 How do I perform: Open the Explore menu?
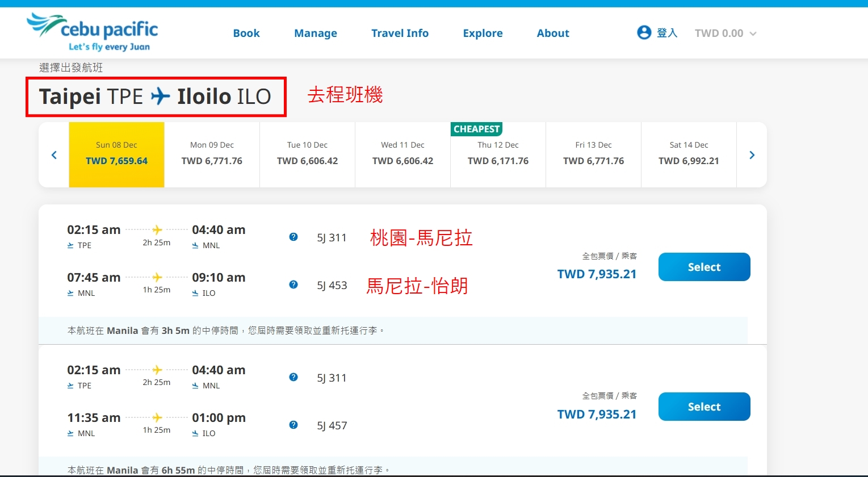483,33
